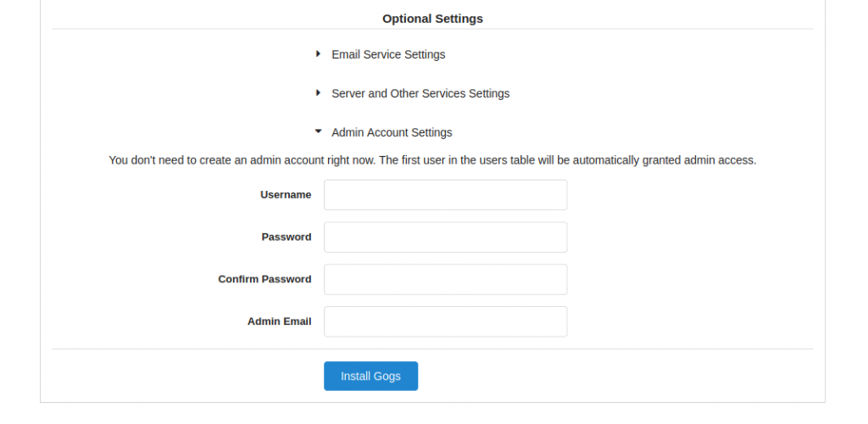Click the divider line under Optional Settings heading
The width and height of the screenshot is (868, 424).
432,29
